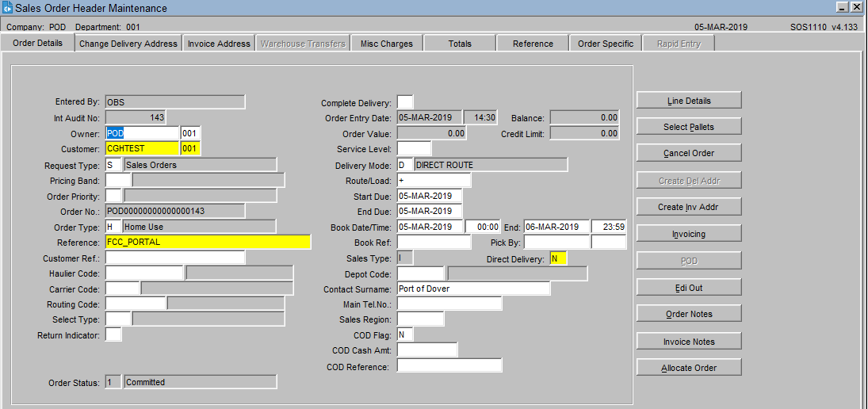Open the Invoice Address tab
868x409 pixels.
click(x=219, y=44)
